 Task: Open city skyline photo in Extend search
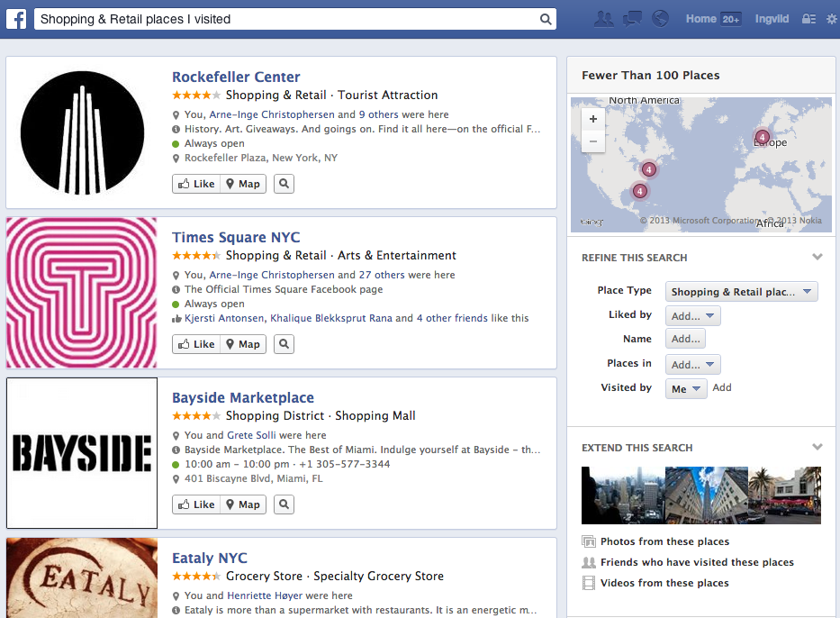click(623, 495)
